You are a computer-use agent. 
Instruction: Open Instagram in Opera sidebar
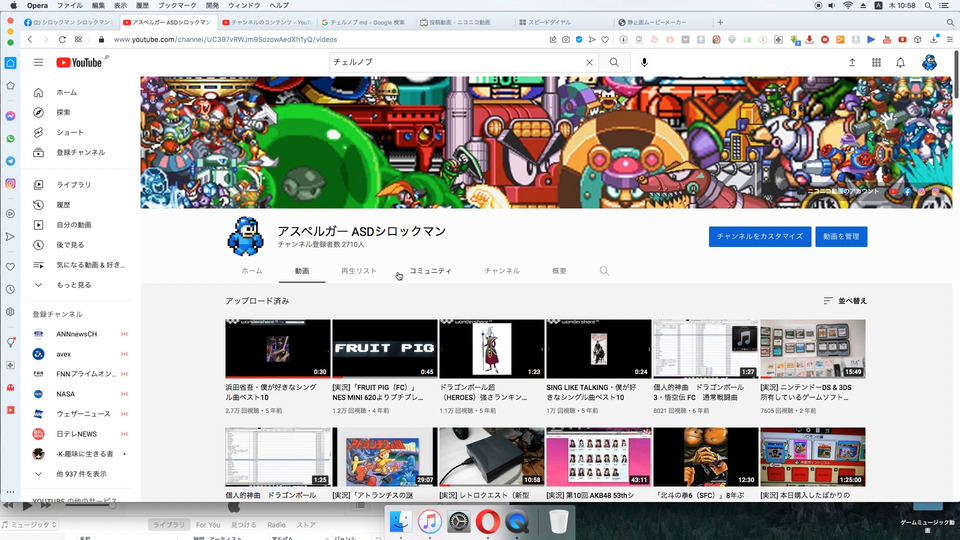point(10,184)
